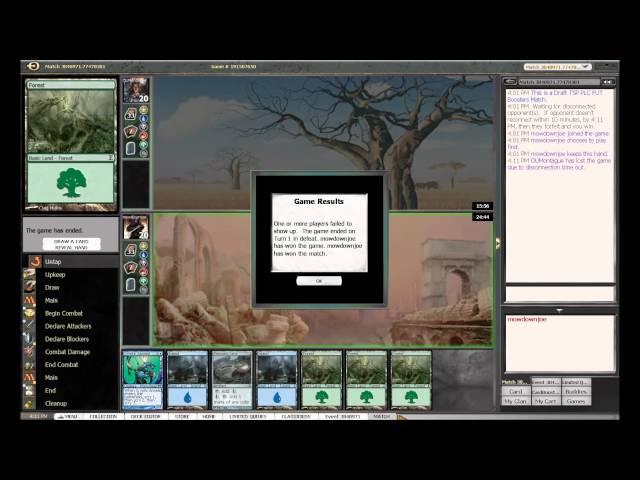Open the Match selector dropdown at top right
This screenshot has width=640, height=480.
pos(558,67)
